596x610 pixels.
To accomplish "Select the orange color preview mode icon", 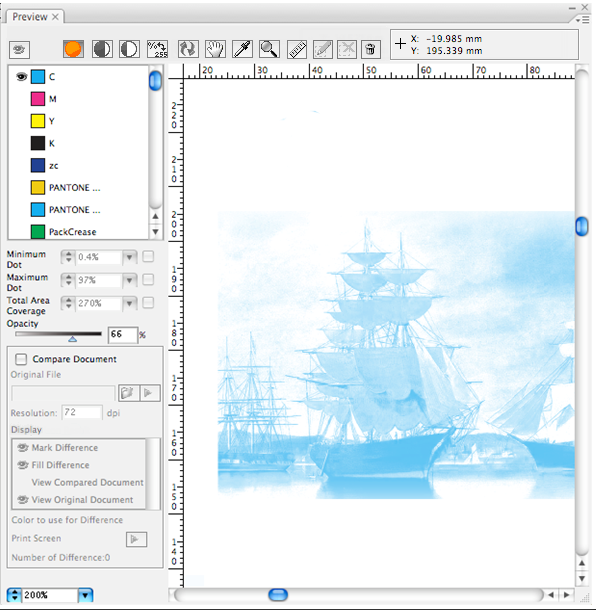I will pos(73,49).
